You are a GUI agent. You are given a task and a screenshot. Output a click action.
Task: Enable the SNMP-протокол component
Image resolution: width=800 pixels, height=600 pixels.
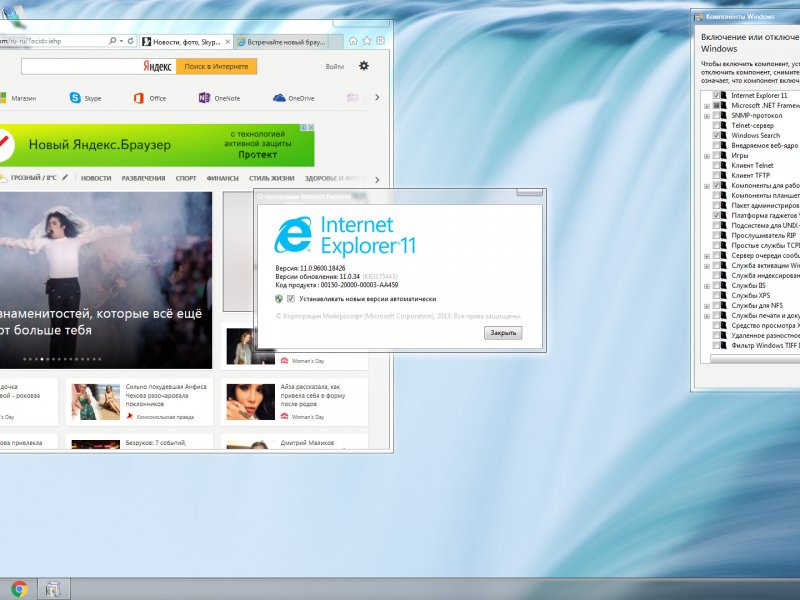[716, 116]
